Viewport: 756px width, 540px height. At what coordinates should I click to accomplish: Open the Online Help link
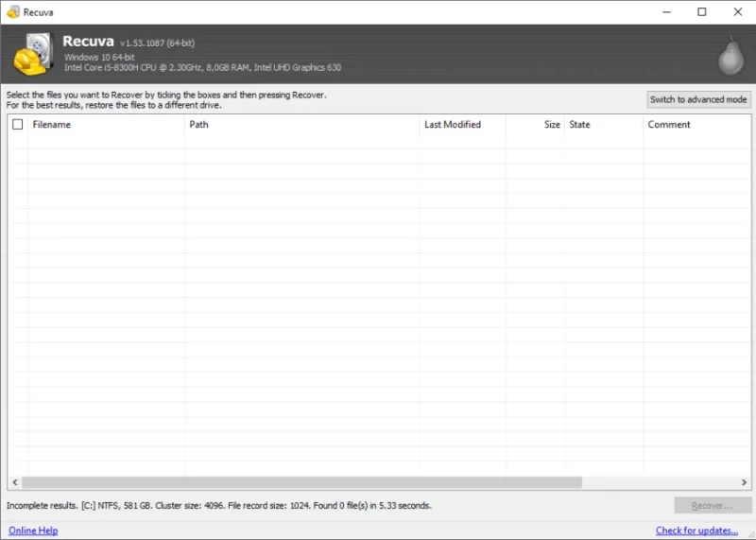[33, 531]
